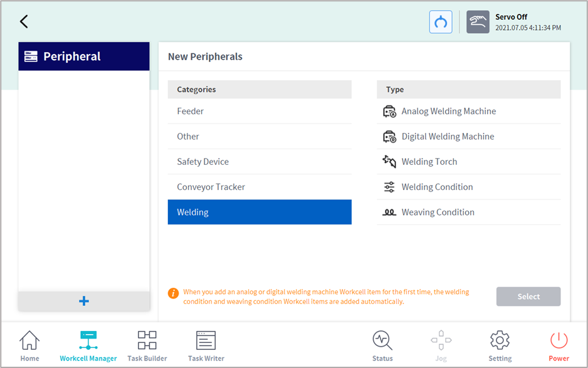Open the Task Builder tab
The height and width of the screenshot is (368, 588).
(147, 346)
